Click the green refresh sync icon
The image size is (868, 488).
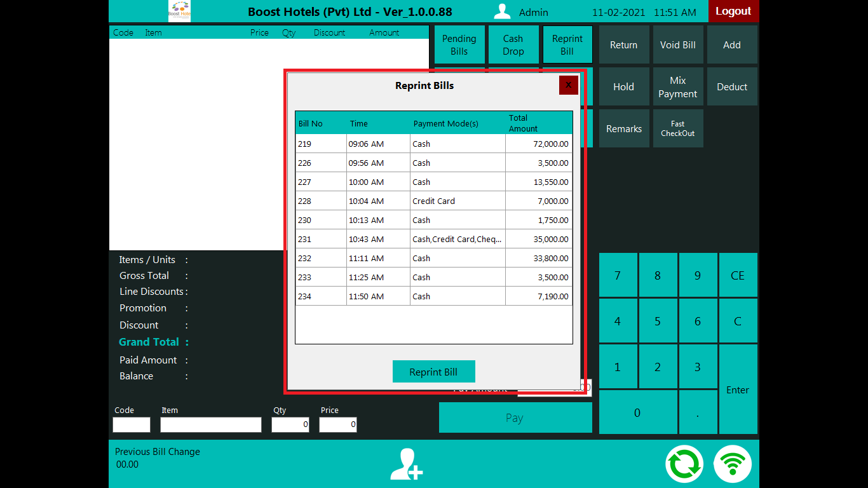pyautogui.click(x=684, y=464)
